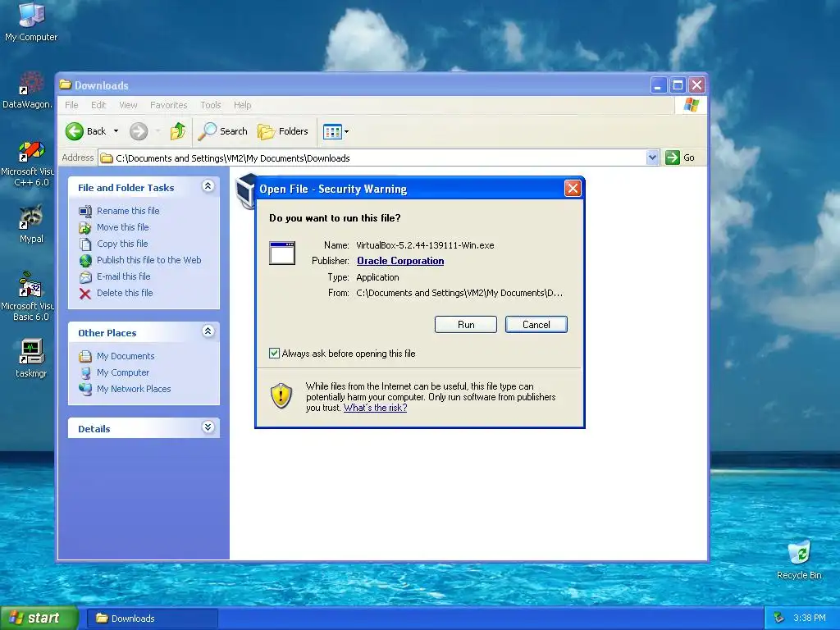Screen dimensions: 840x630
Task: Click Rename this file
Action: pos(128,211)
